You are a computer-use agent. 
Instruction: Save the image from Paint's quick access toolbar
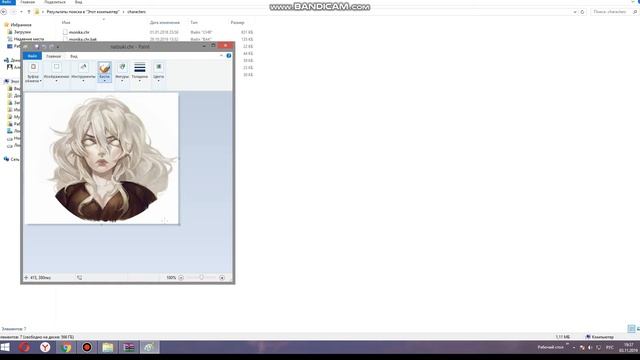(x=36, y=47)
